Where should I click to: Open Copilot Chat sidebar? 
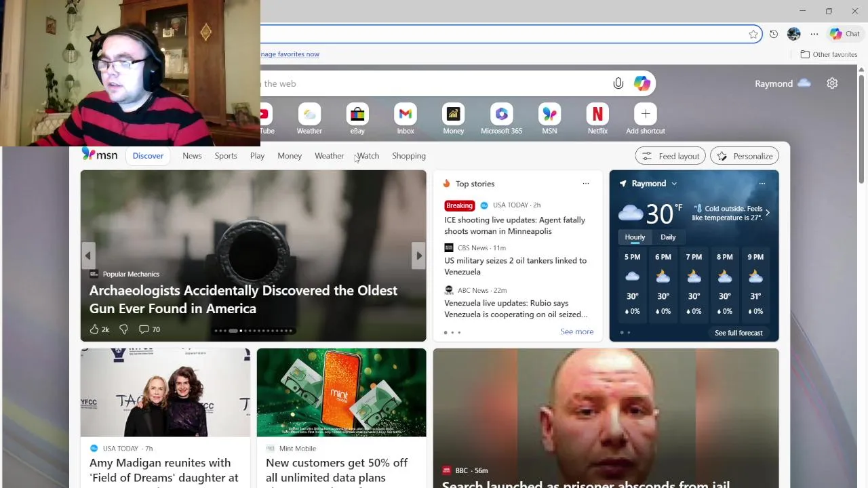[845, 34]
